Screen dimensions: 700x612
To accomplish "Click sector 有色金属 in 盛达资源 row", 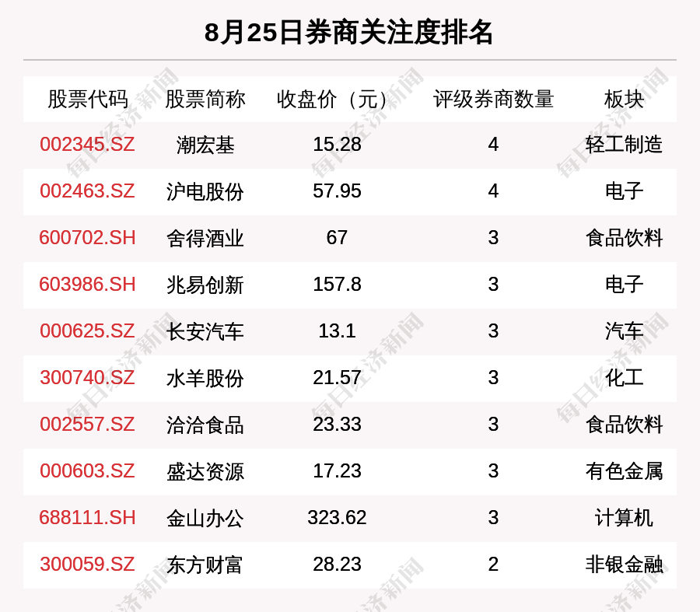I will point(624,471).
